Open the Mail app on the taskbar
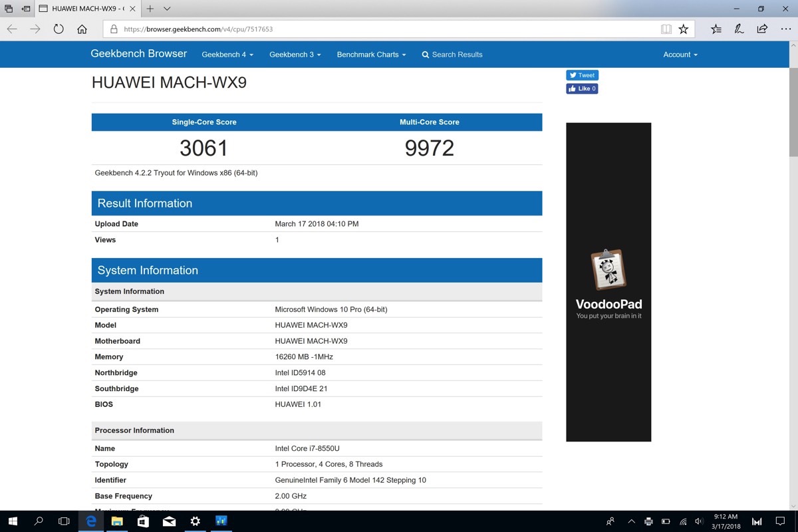798x532 pixels. pyautogui.click(x=169, y=521)
